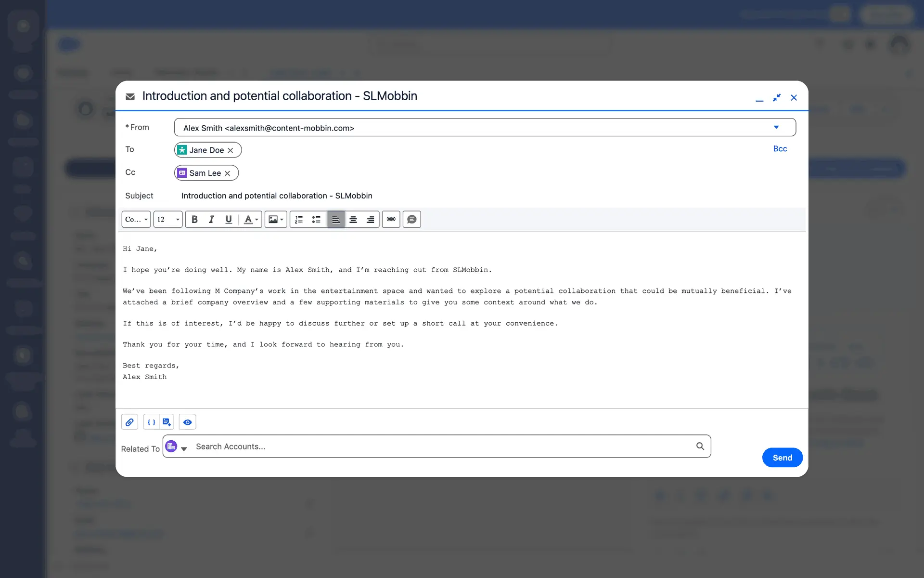
Task: Open the font size dropdown
Action: coord(167,220)
